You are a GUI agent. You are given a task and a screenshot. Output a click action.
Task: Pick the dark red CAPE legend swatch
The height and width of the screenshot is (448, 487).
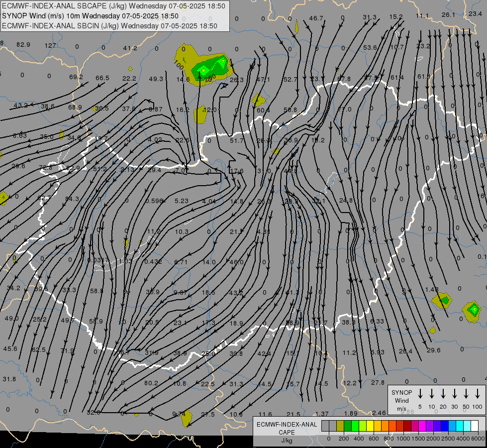407,426
